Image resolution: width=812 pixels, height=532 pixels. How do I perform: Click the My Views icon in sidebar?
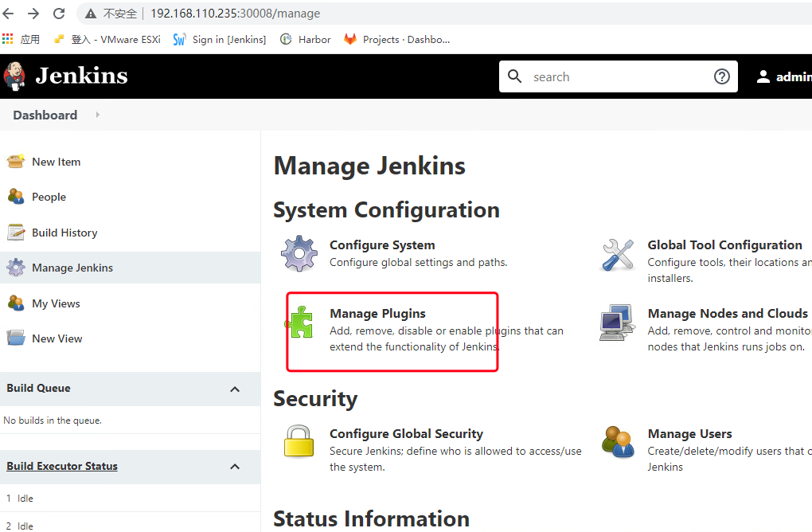[16, 303]
